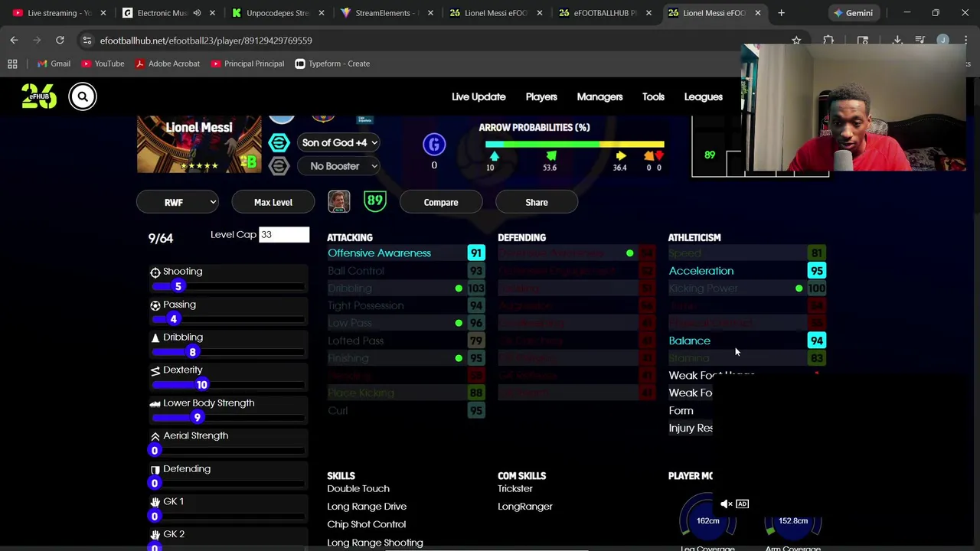Click the Adobe Acrobat bookmark
The image size is (980, 551).
coord(167,64)
